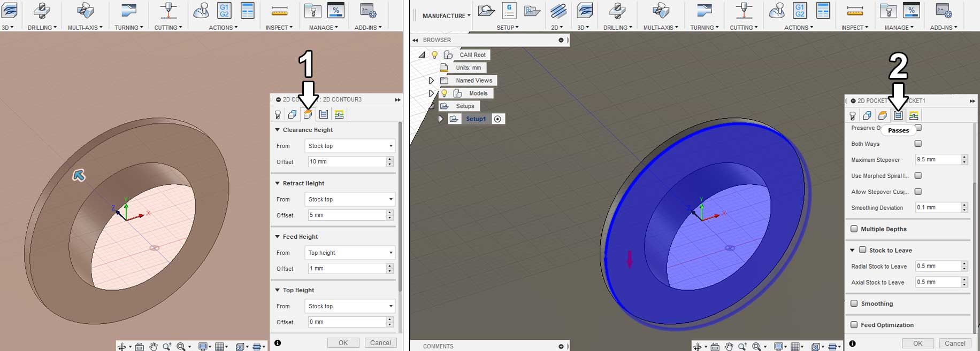Click 2D milling icon in right window toolbar
The width and height of the screenshot is (980, 351).
coord(558,11)
